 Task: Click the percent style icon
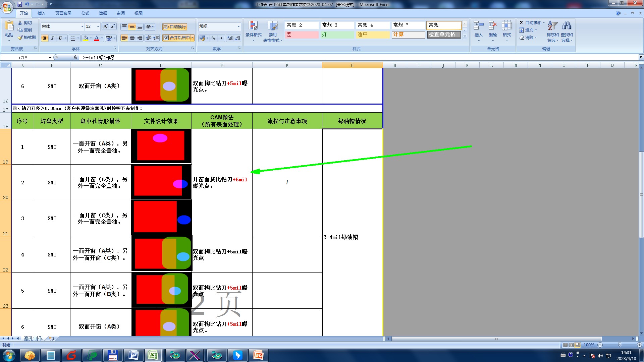point(213,38)
